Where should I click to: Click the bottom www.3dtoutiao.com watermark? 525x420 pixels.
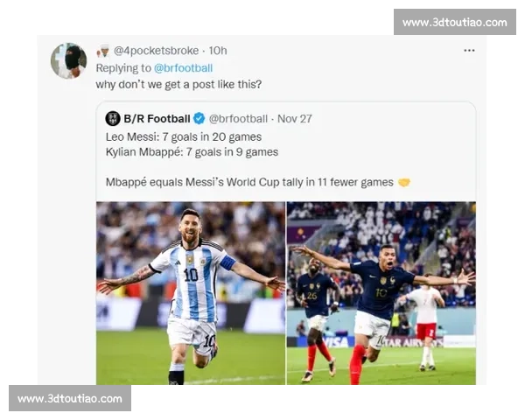click(70, 398)
